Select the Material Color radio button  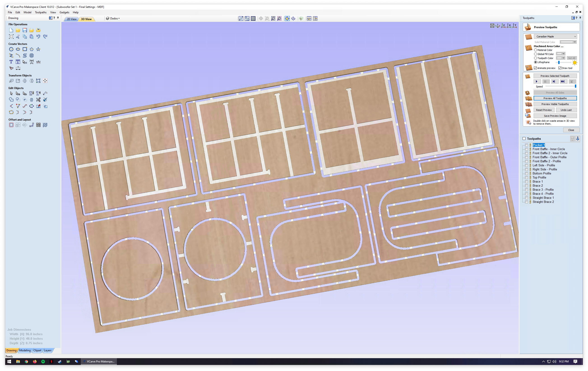click(x=535, y=50)
